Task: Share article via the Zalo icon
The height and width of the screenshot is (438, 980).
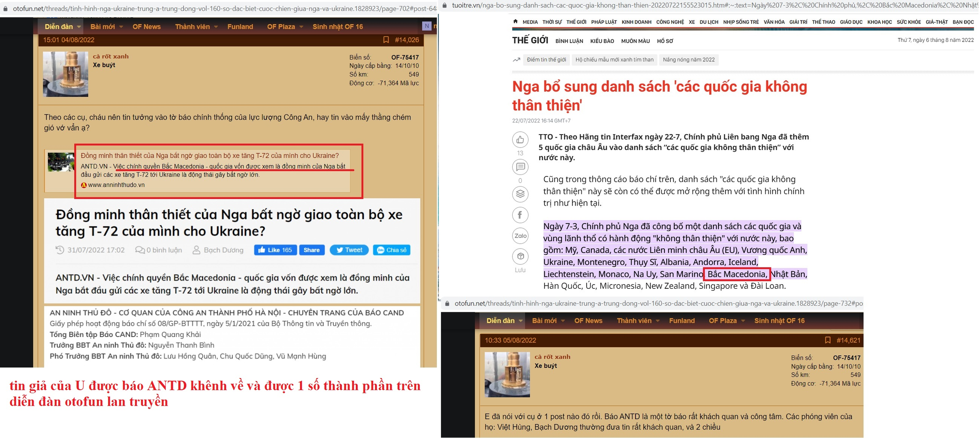Action: [520, 236]
